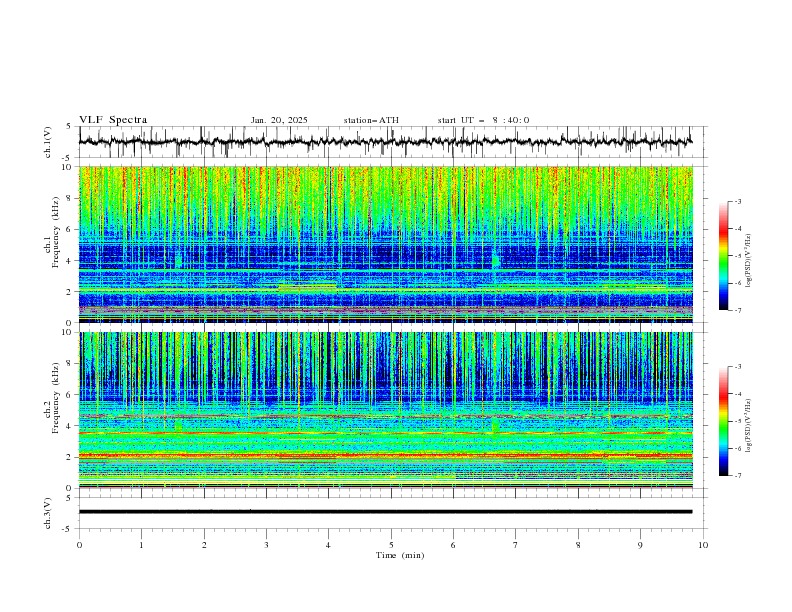Click the '-7' label on lower color scale
The image size is (792, 612).
click(738, 476)
